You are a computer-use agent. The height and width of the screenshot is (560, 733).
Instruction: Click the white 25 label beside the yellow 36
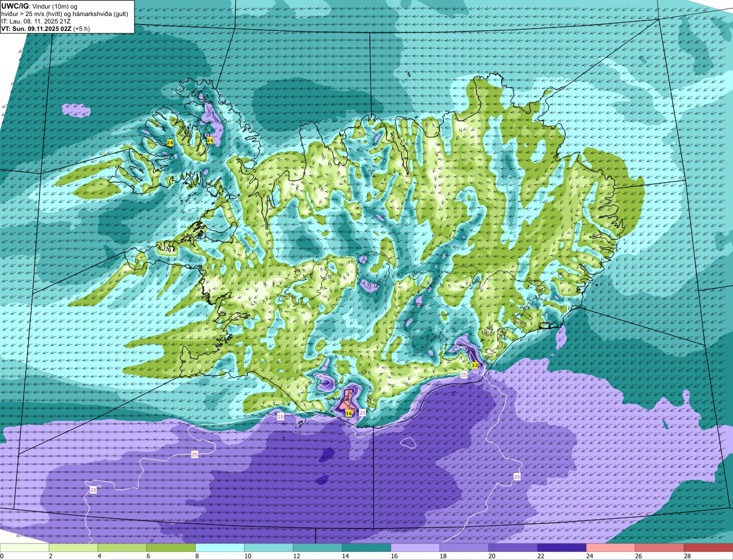click(x=362, y=412)
